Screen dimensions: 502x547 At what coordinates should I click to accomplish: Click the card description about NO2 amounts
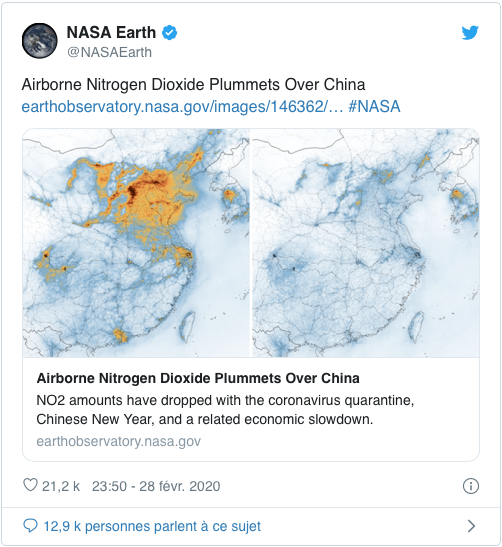click(x=225, y=410)
